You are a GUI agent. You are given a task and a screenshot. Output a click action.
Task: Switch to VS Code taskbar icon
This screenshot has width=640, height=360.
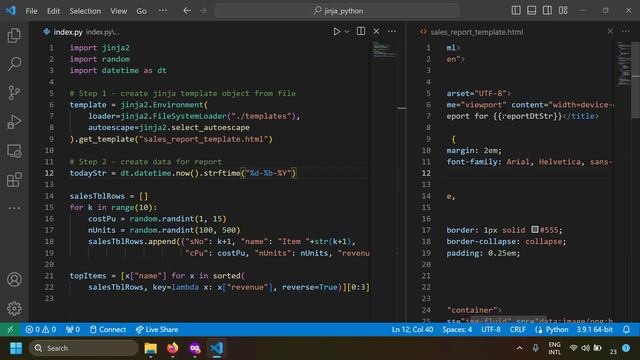tap(217, 348)
